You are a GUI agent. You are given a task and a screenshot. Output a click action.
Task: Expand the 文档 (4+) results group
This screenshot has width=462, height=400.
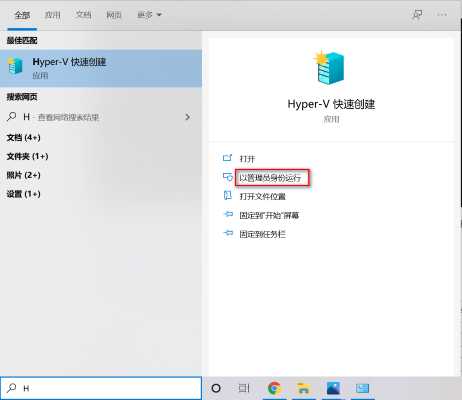(24, 138)
